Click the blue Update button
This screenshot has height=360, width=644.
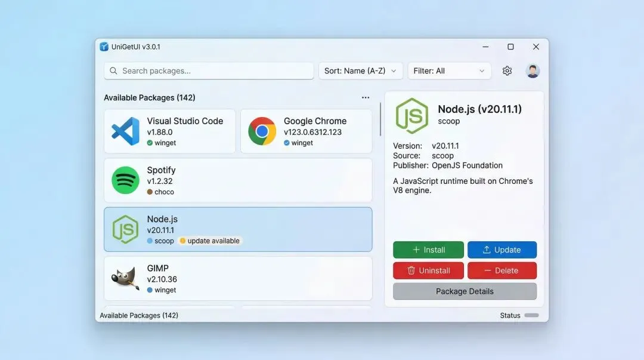(x=502, y=250)
